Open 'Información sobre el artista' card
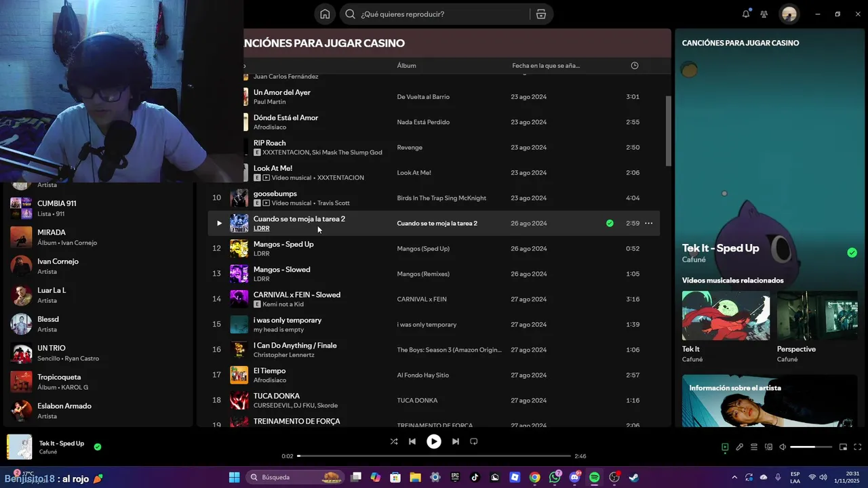Image resolution: width=868 pixels, height=488 pixels. (x=770, y=401)
